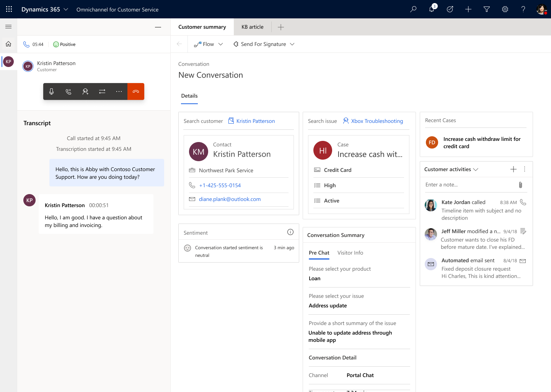Open the user profile avatar
This screenshot has width=551, height=392.
tap(541, 9)
